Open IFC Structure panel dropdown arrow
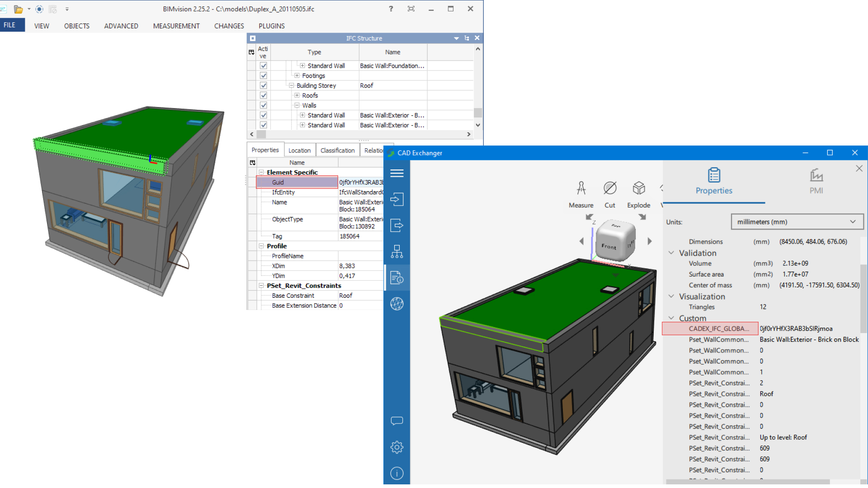 457,38
